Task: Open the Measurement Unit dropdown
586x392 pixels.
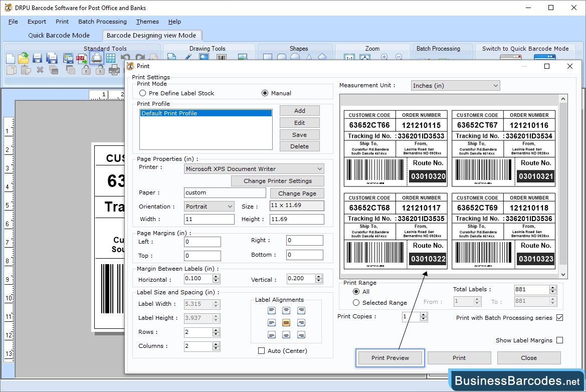Action: point(455,86)
